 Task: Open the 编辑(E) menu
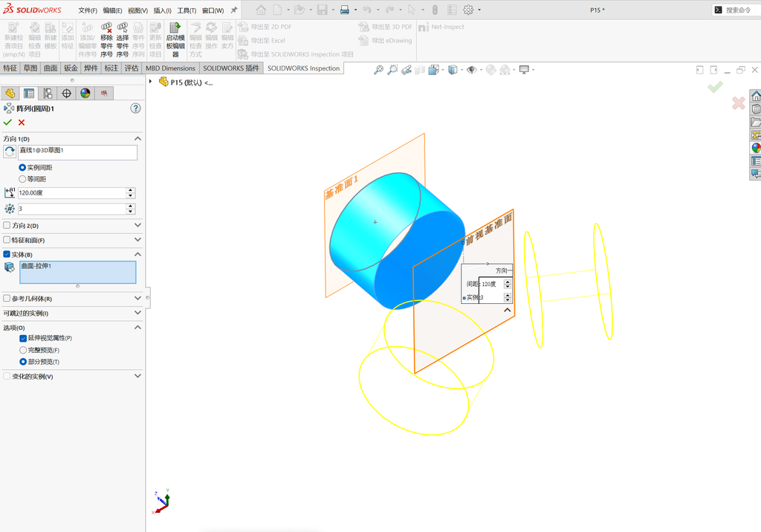coord(113,10)
